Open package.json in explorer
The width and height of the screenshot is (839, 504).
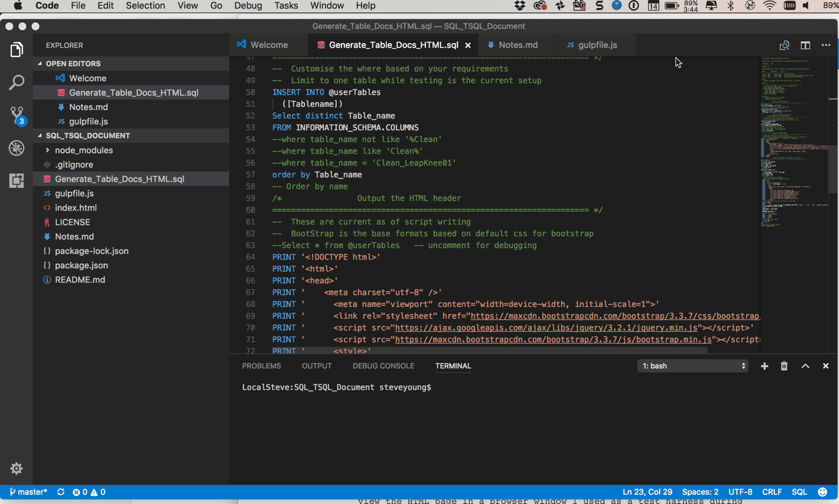131,265
